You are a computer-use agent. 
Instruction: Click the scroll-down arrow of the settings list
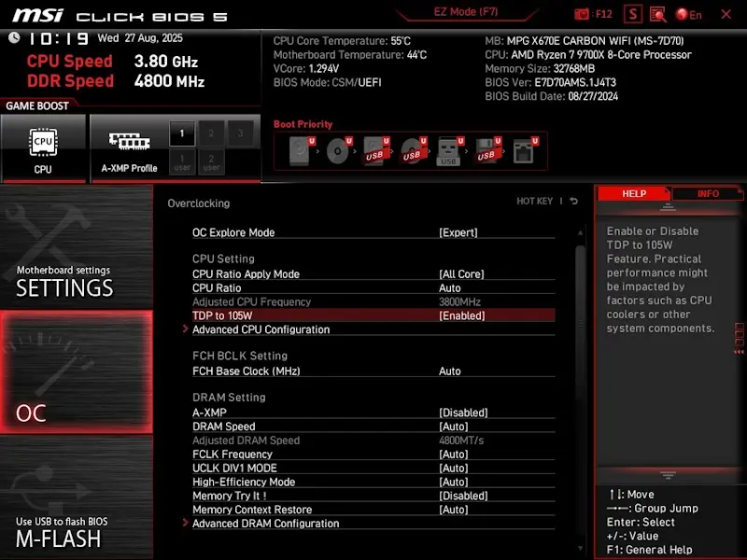coord(580,549)
